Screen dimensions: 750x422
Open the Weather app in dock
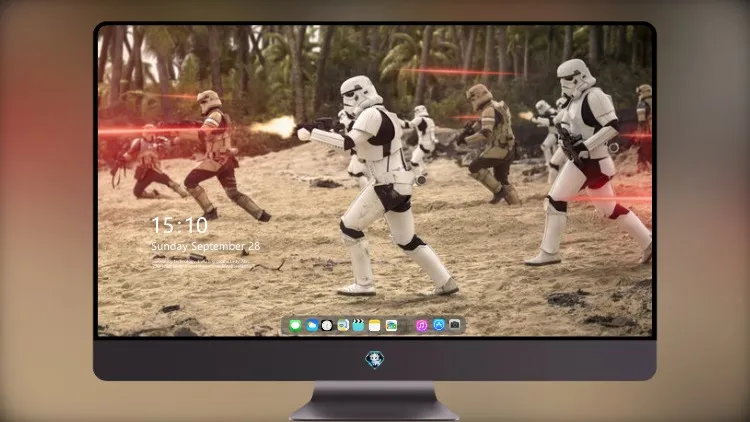pyautogui.click(x=312, y=325)
